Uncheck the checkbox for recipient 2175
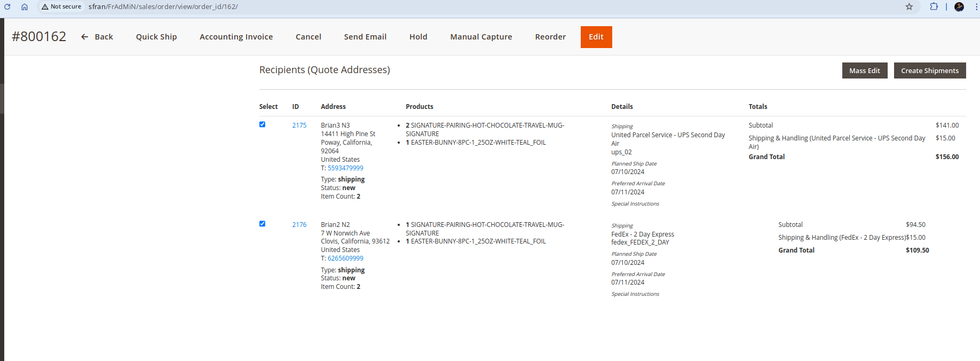980x361 pixels. click(262, 124)
